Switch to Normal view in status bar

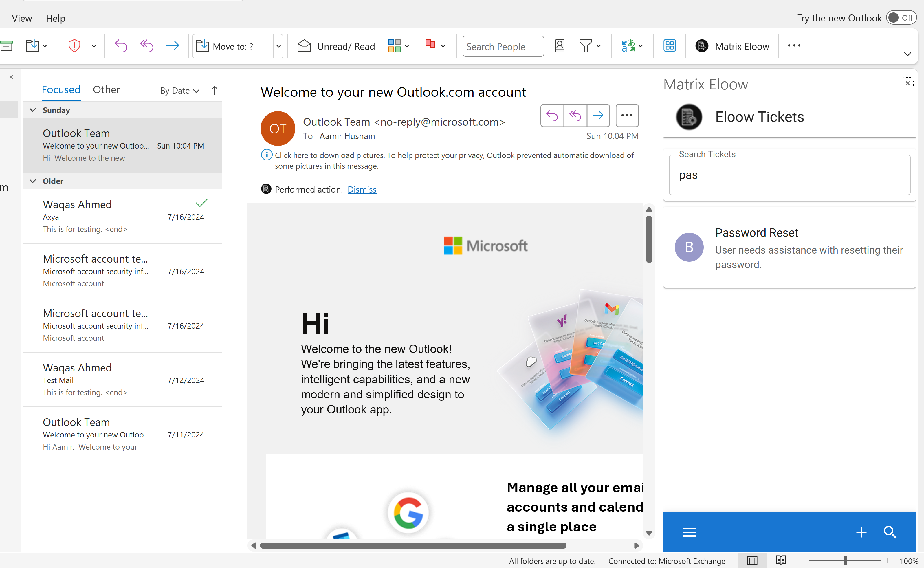click(x=752, y=561)
